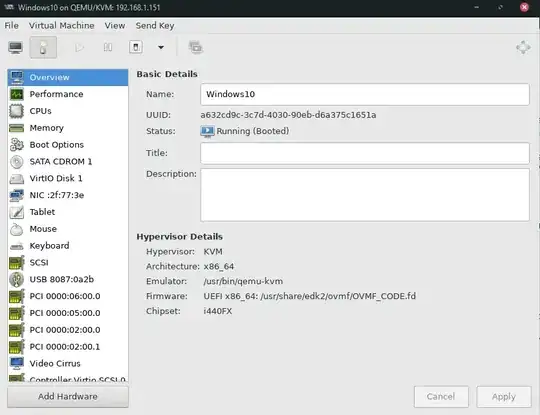Click the Run virtual machine button
The image size is (540, 415).
tap(80, 47)
